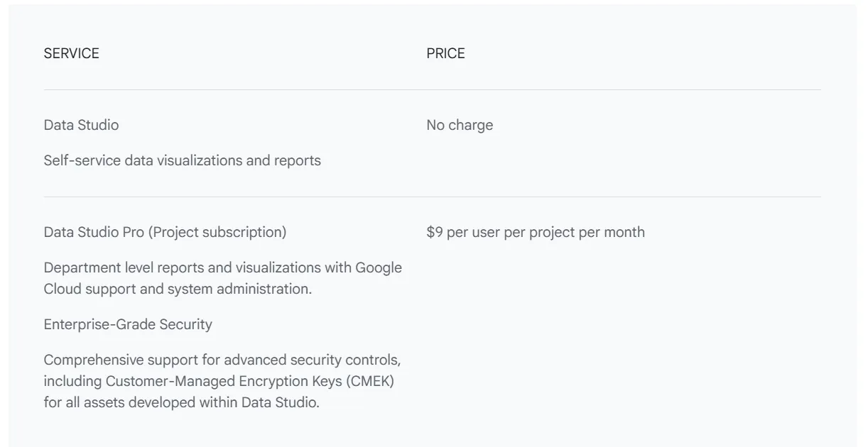Click the $9 per user per project price
The height and width of the screenshot is (447, 868).
tap(536, 233)
